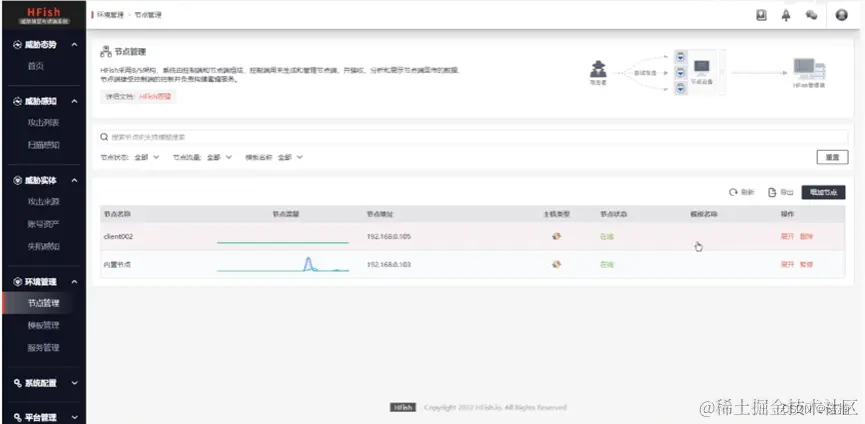The height and width of the screenshot is (424, 865).
Task: Click the 平台管理 icon in sidebar
Action: click(17, 417)
